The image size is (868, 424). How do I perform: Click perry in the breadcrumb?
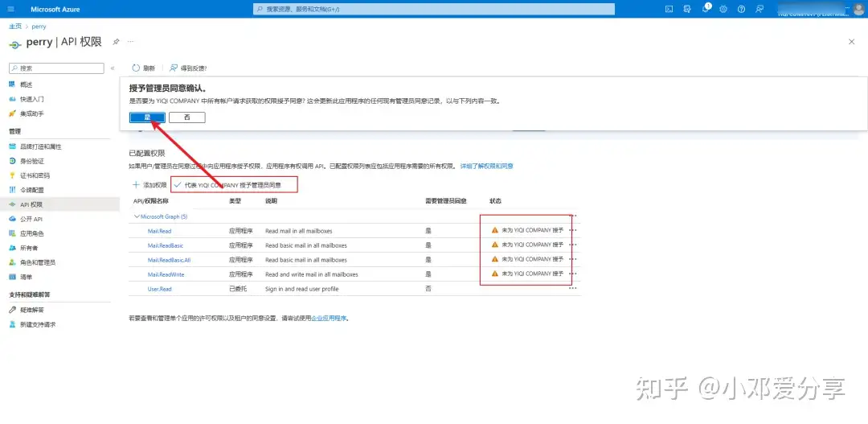click(39, 26)
